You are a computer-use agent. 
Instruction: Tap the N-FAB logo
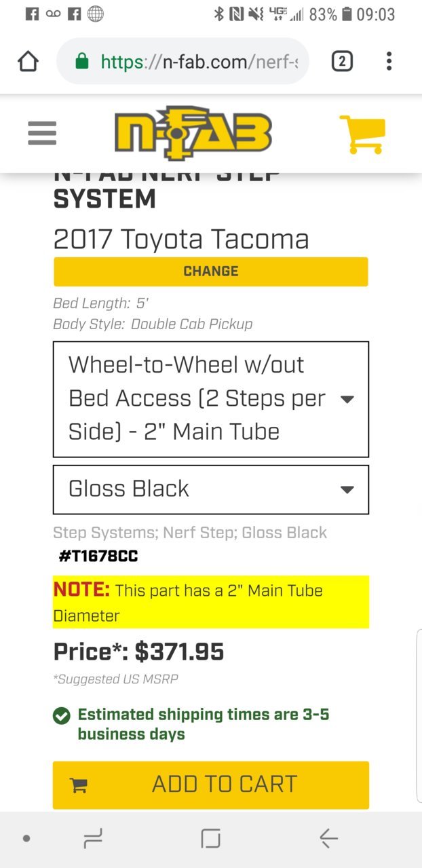(x=193, y=133)
